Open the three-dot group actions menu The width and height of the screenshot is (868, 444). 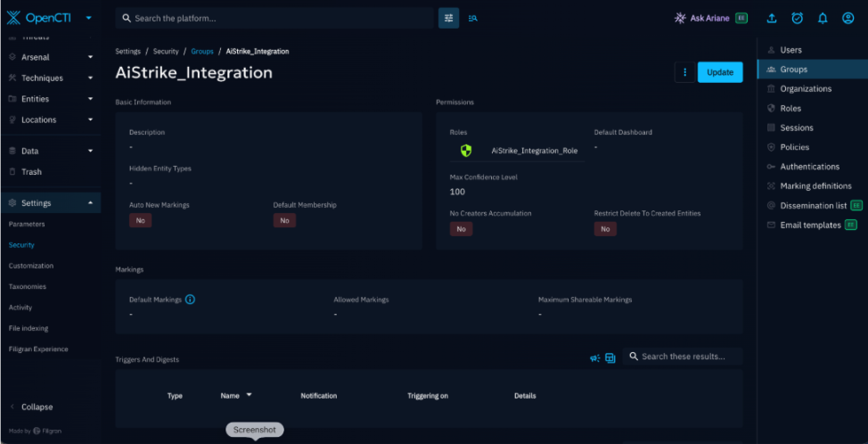[x=684, y=72]
